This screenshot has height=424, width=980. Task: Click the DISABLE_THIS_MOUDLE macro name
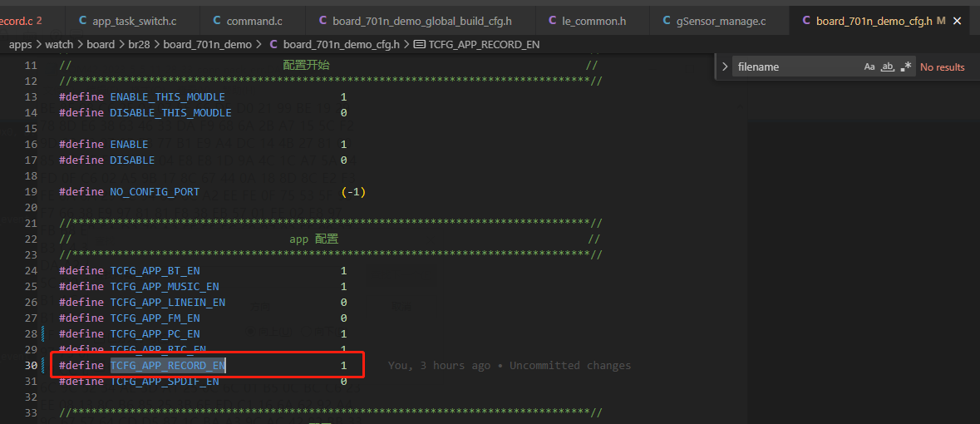[170, 113]
